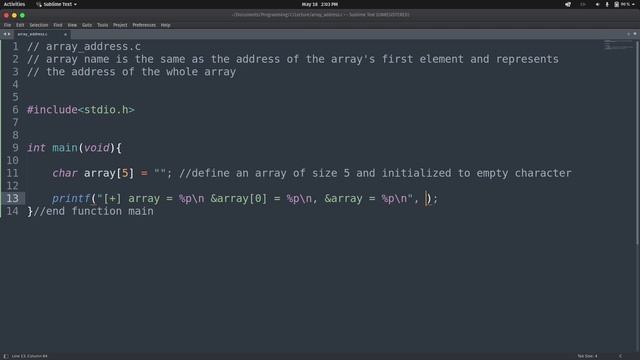Click the previous tab arrow
Screen dimensions: 640x360
click(x=4, y=34)
